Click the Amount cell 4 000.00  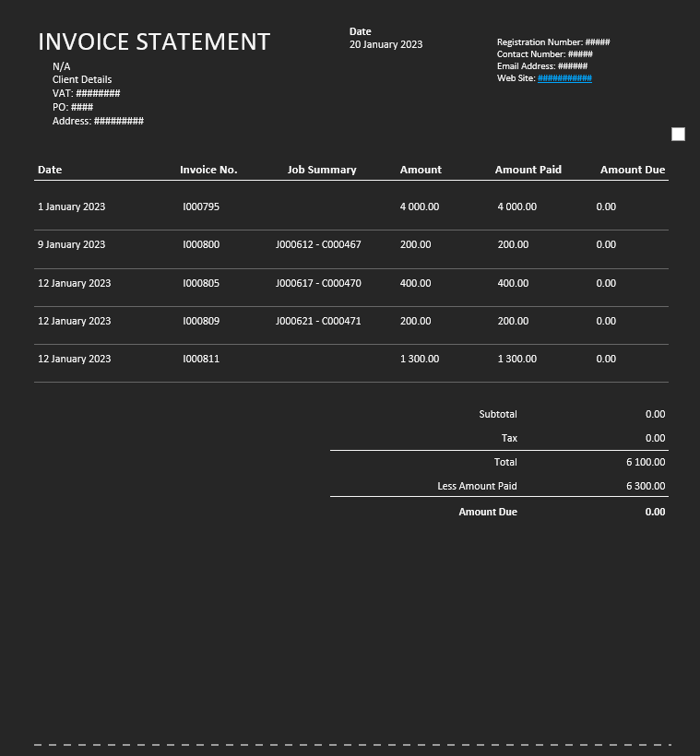point(420,207)
